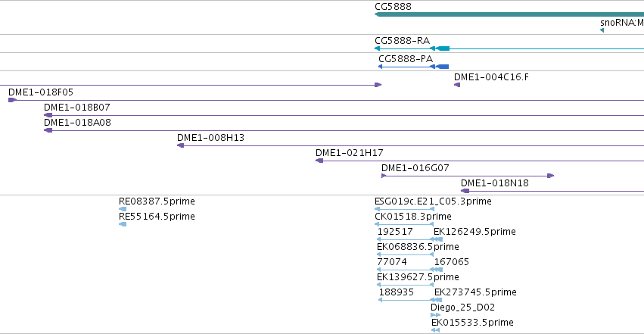Viewport: 644px width, 334px height.
Task: Select the DME1-018A08 clone arrowhead
Action: (48, 130)
